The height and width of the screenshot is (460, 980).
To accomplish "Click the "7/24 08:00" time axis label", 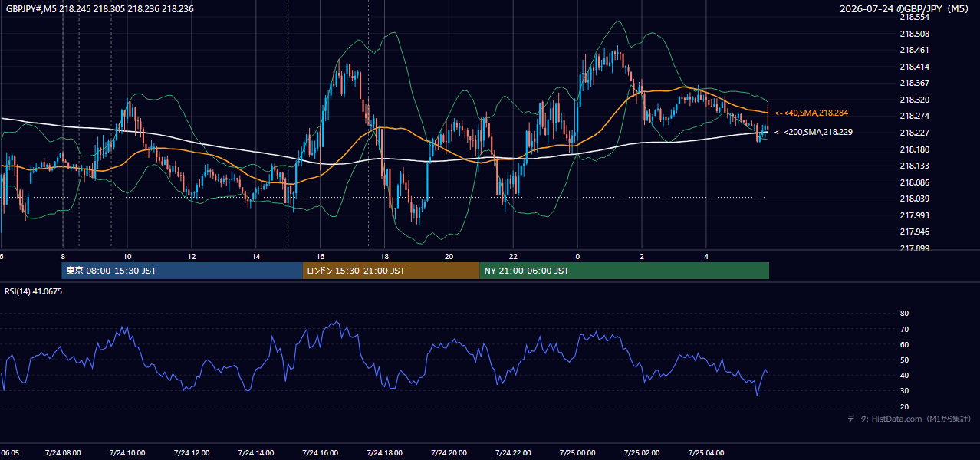I will pyautogui.click(x=63, y=452).
